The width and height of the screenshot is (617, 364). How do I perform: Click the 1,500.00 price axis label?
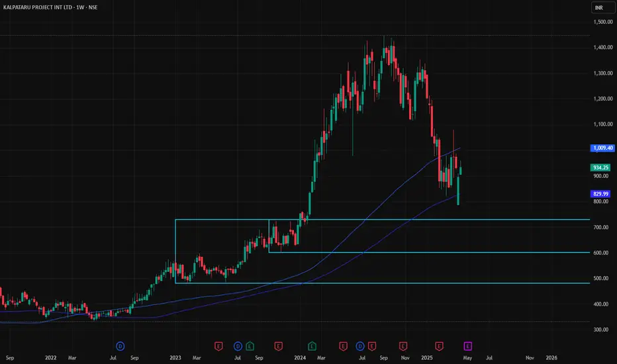(603, 22)
